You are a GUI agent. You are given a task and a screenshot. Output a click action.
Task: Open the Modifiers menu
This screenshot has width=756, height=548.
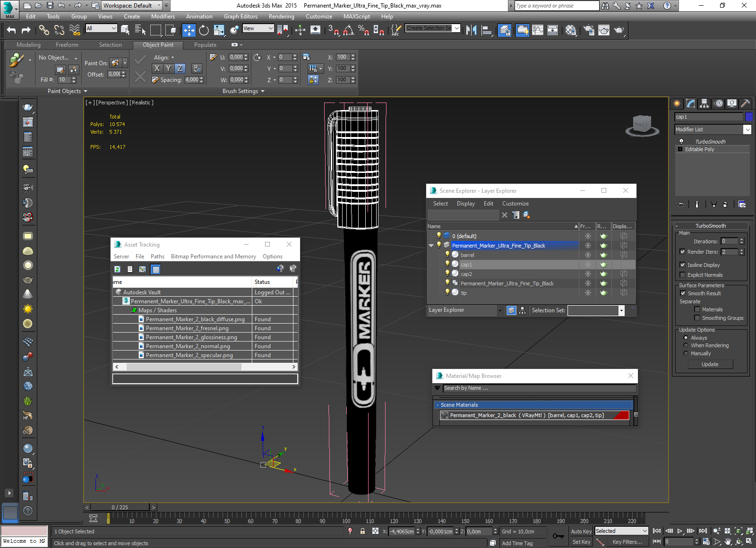coord(163,17)
